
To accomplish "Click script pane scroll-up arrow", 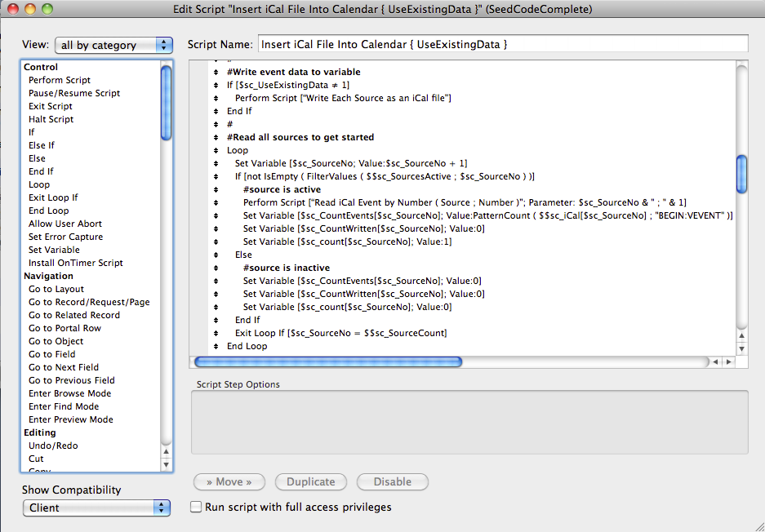I will click(741, 335).
